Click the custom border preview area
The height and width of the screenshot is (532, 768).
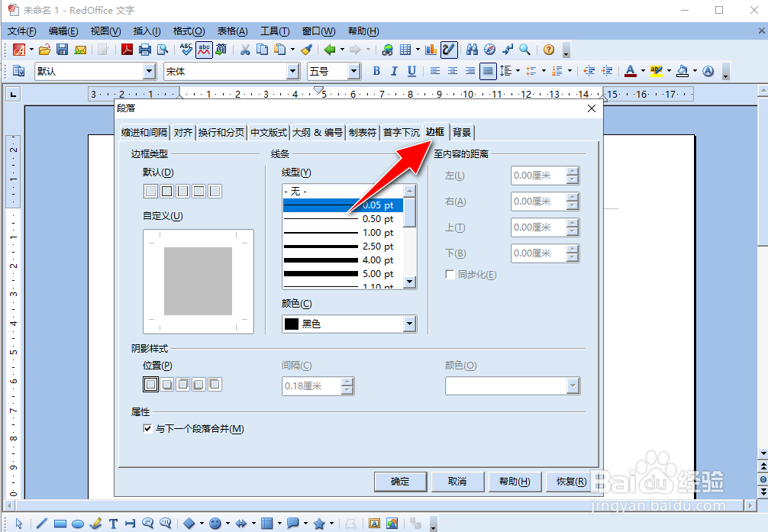(x=198, y=281)
